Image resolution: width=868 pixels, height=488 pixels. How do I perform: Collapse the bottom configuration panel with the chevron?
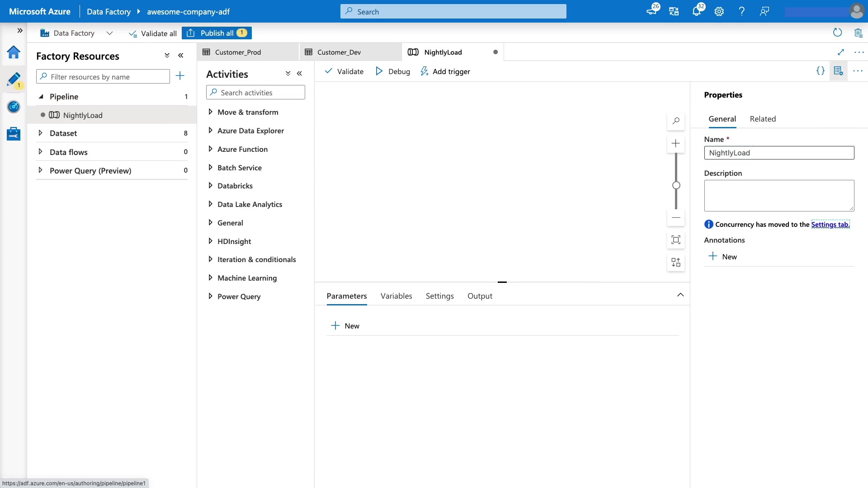tap(680, 295)
